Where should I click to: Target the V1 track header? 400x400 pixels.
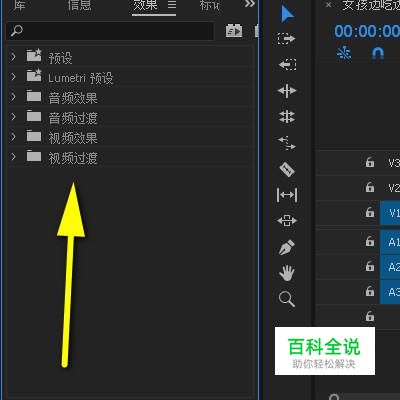(390, 213)
